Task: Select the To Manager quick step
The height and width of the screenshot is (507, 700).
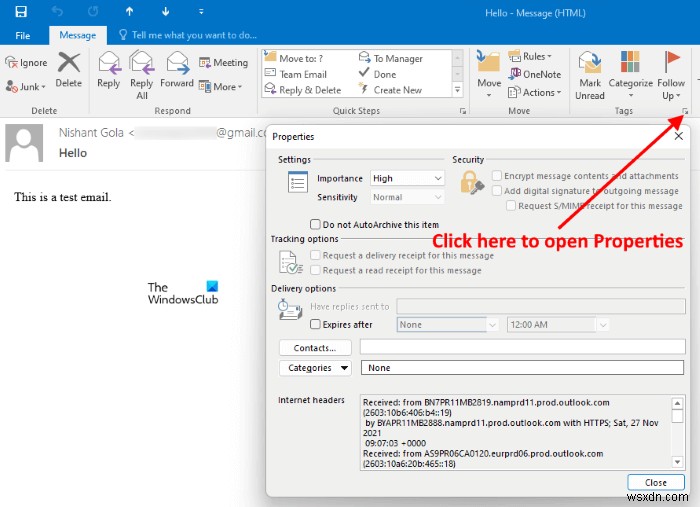Action: tap(391, 58)
